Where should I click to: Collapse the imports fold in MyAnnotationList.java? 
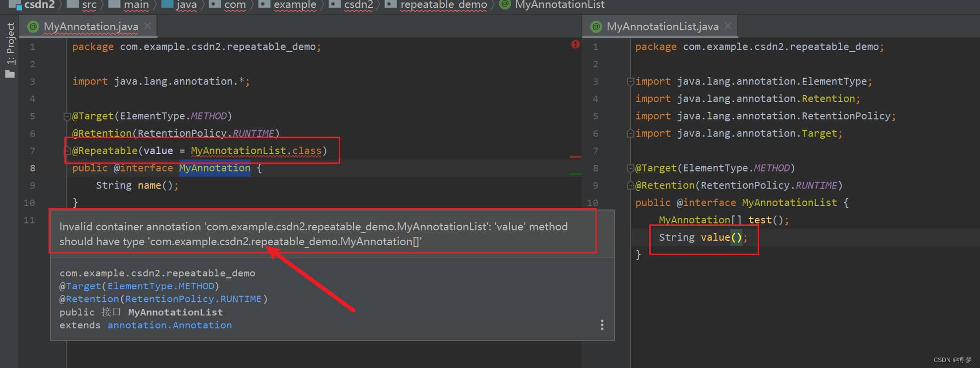[x=630, y=82]
